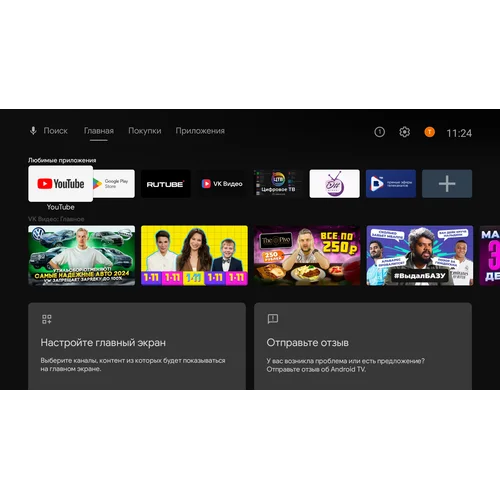Viewport: 500px width, 500px height.
Task: Click the feedback speech bubble icon
Action: coord(273,319)
